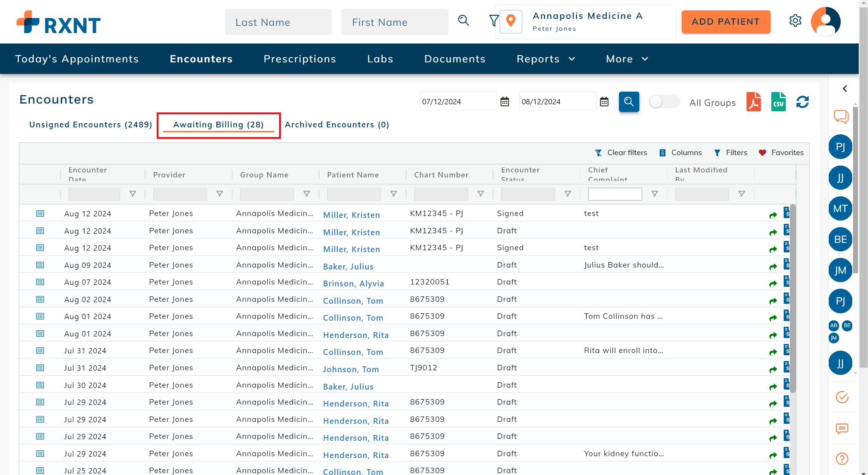This screenshot has width=868, height=475.
Task: Open Brinson, Alyvia patient link
Action: point(353,284)
